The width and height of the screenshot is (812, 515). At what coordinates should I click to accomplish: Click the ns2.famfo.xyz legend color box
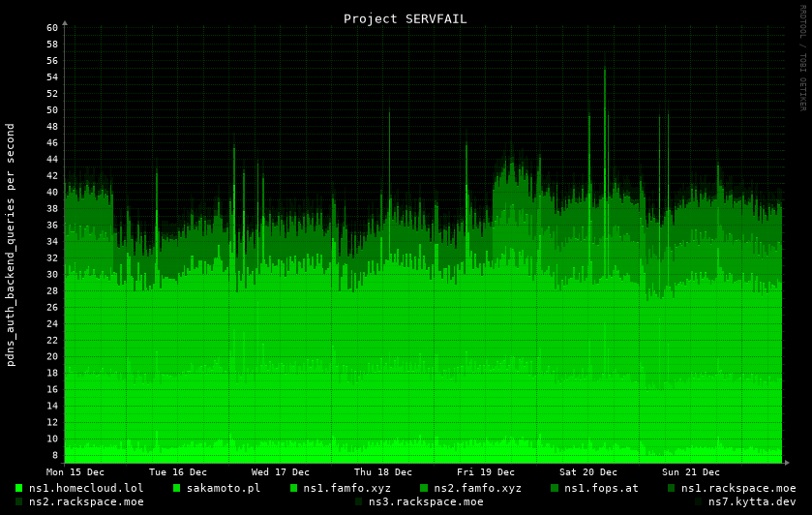(x=424, y=488)
